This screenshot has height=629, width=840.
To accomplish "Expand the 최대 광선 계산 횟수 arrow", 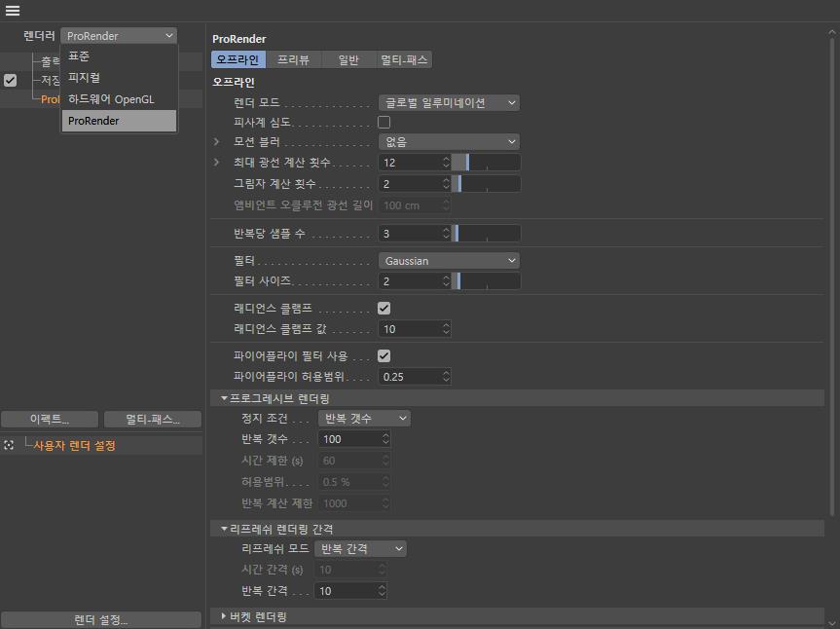I will pyautogui.click(x=216, y=162).
